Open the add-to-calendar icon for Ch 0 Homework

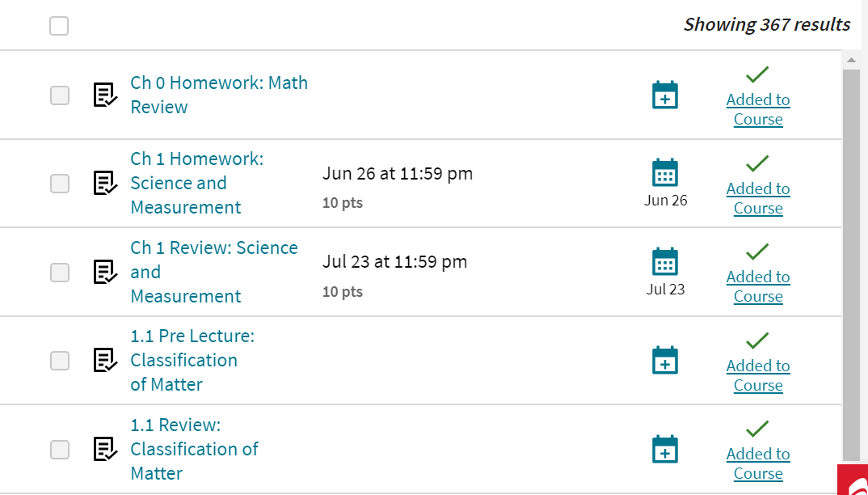(664, 95)
